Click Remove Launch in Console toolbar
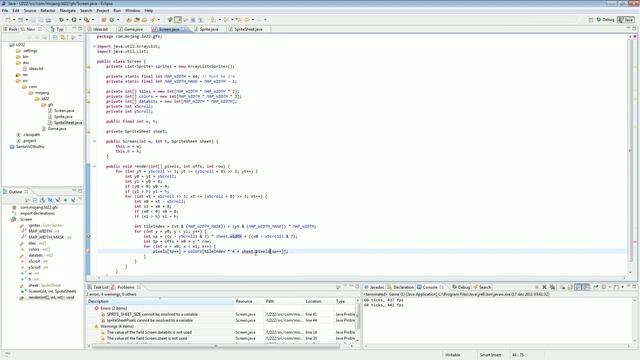The height and width of the screenshot is (360, 640). coord(544,287)
